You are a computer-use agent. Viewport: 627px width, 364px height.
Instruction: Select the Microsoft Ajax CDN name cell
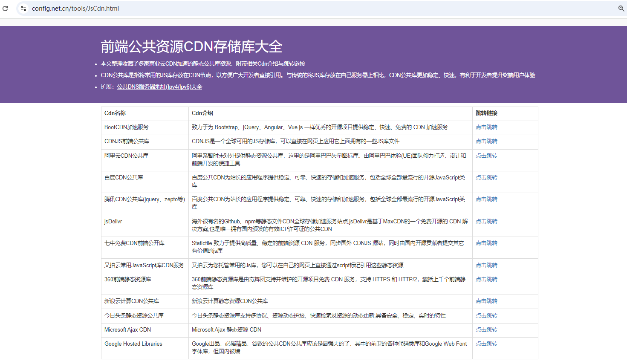[x=145, y=330]
